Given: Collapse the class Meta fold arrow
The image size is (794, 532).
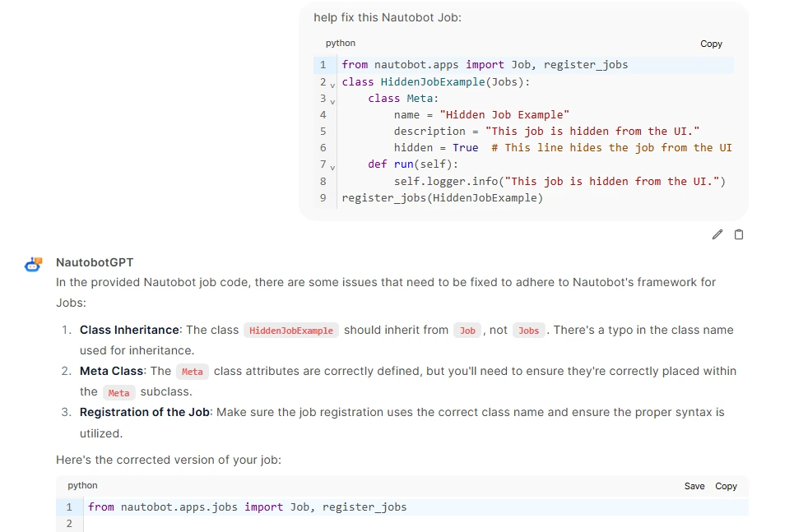Looking at the screenshot, I should point(332,102).
